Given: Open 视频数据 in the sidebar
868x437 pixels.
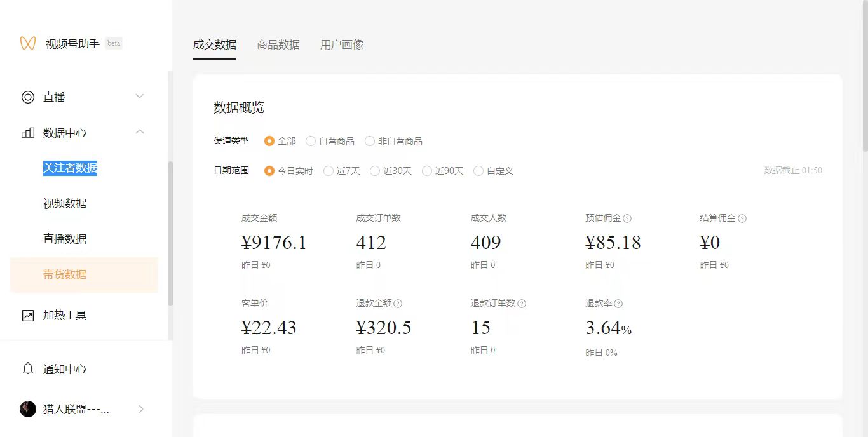Looking at the screenshot, I should tap(65, 204).
